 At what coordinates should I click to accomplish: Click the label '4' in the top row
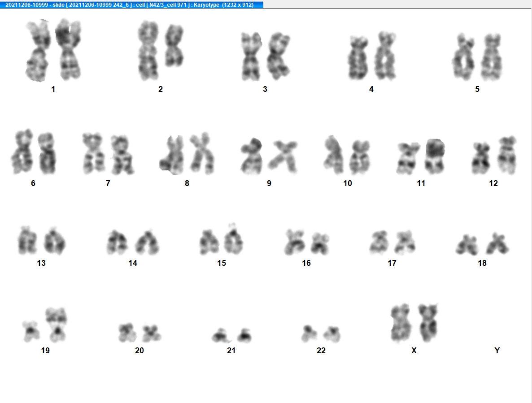[371, 89]
